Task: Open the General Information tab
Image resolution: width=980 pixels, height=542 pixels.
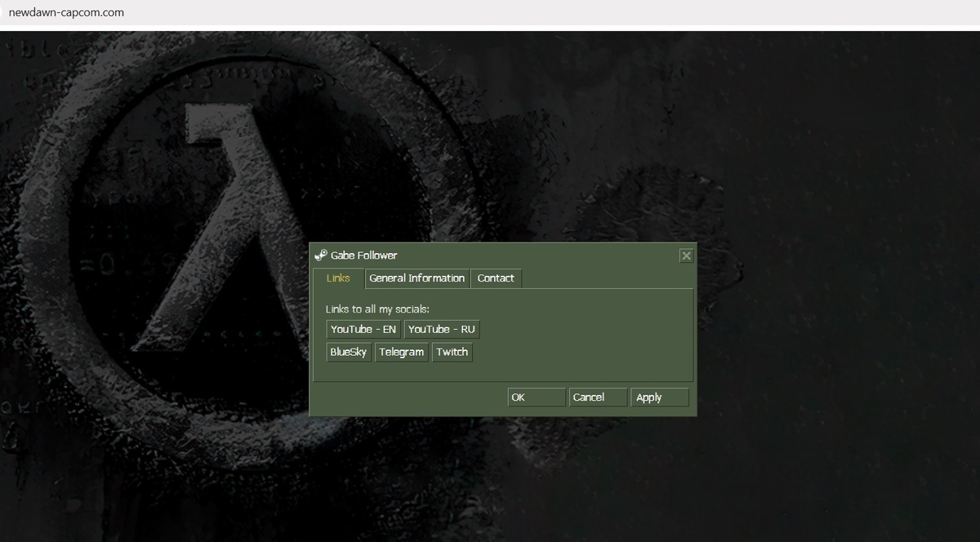Action: click(x=417, y=278)
